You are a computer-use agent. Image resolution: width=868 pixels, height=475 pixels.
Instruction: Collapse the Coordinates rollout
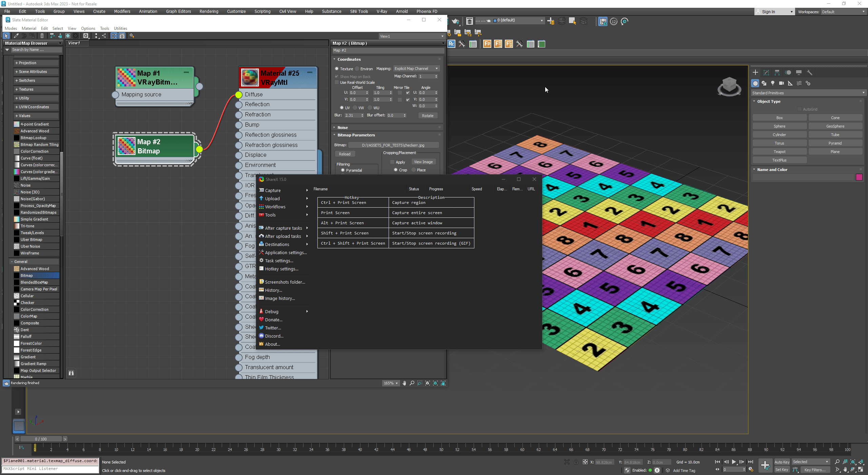[x=349, y=59]
